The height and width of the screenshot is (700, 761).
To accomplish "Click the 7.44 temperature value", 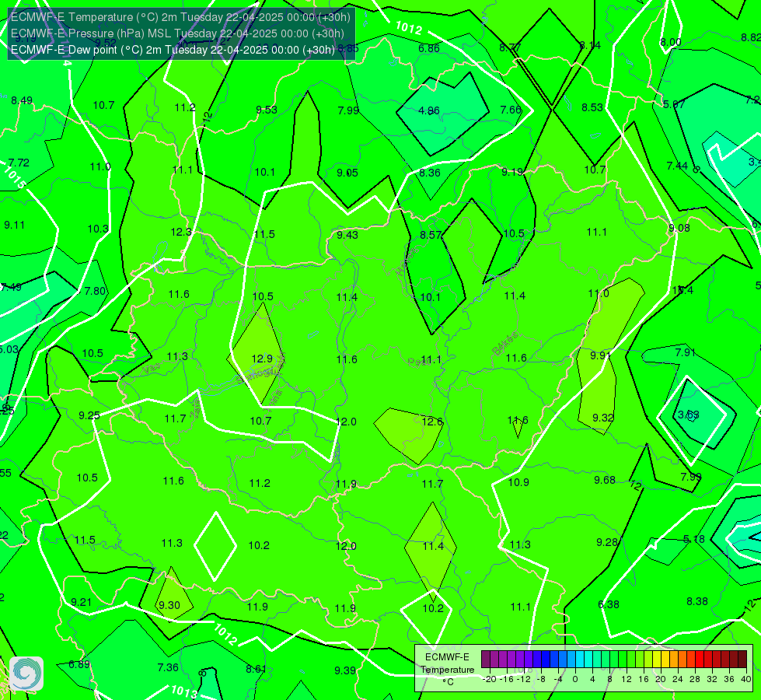I will click(x=677, y=166).
